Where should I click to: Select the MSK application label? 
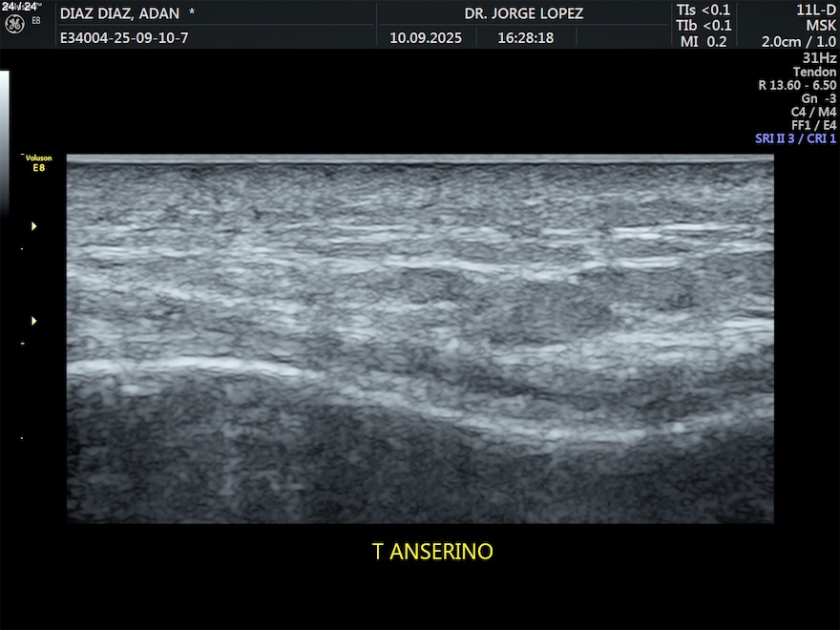click(821, 25)
